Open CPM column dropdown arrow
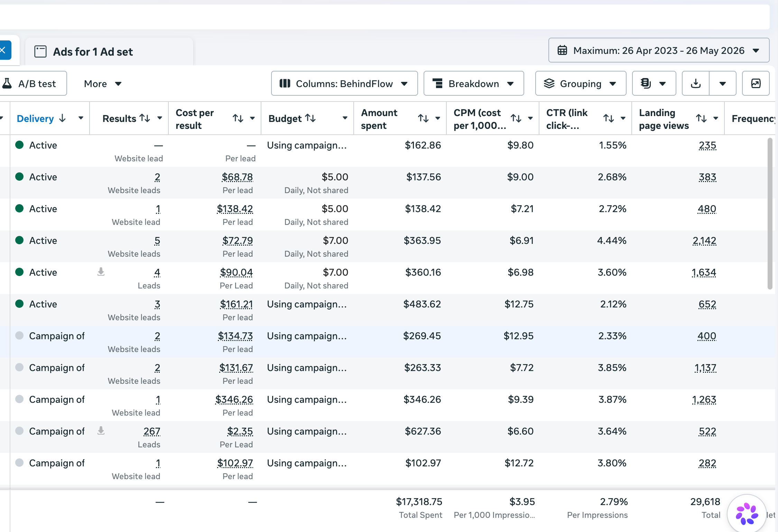This screenshot has height=532, width=778. tap(530, 118)
